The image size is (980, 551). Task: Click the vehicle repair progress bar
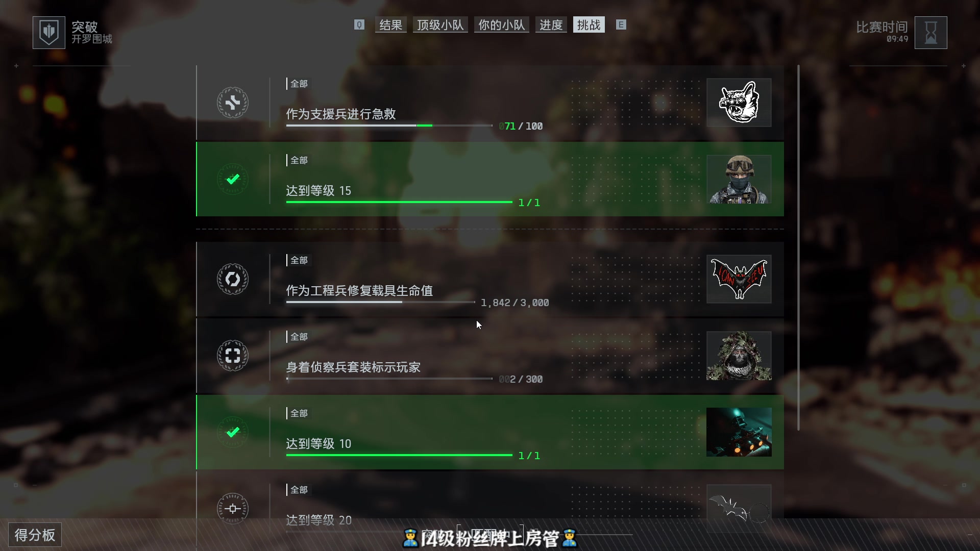(x=380, y=302)
